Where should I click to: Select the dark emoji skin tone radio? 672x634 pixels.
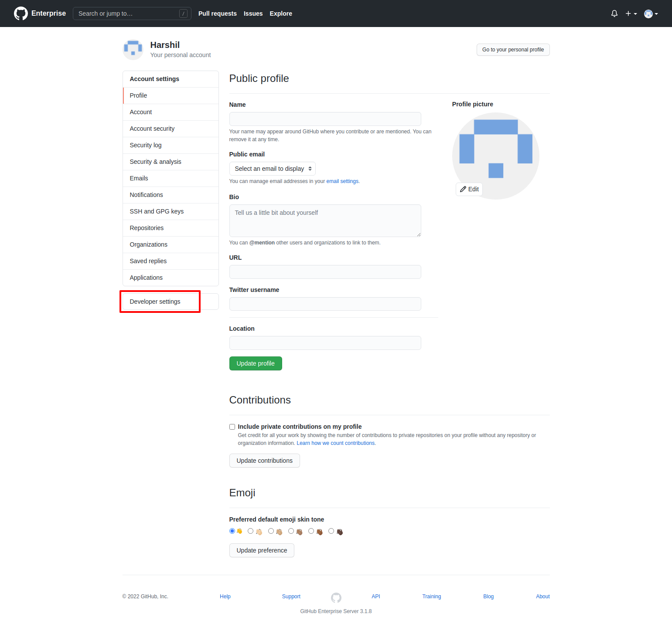[x=331, y=531]
